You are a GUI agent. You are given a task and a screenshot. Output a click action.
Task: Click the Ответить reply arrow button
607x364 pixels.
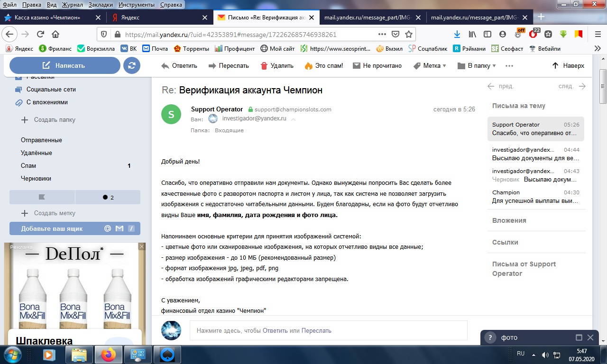(179, 66)
